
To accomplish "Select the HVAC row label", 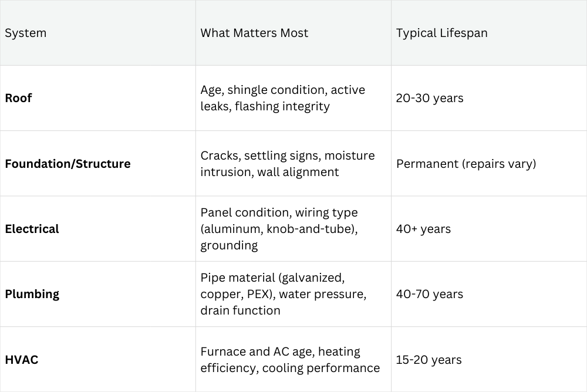I will [21, 360].
